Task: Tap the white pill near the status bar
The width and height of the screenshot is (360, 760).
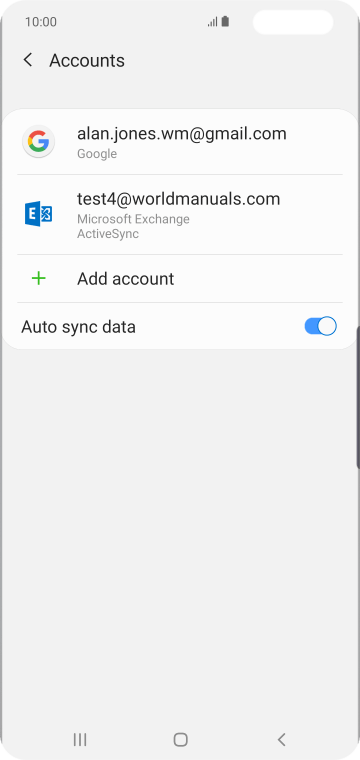Action: point(293,22)
